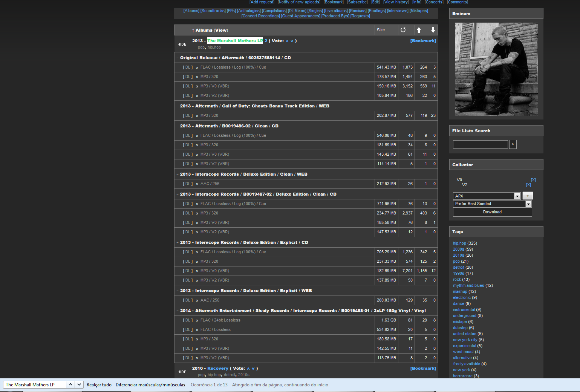Remove V2 from the Collector list
Screen dimensions: 580x392
[528, 185]
